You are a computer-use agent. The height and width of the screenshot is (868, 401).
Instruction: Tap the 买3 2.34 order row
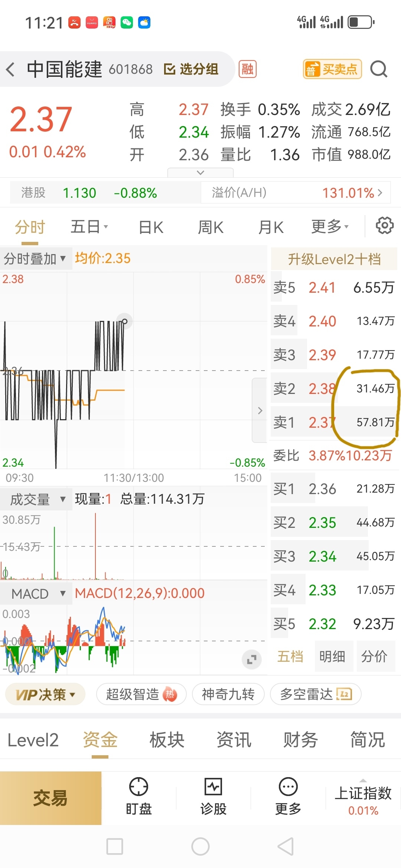coord(334,556)
